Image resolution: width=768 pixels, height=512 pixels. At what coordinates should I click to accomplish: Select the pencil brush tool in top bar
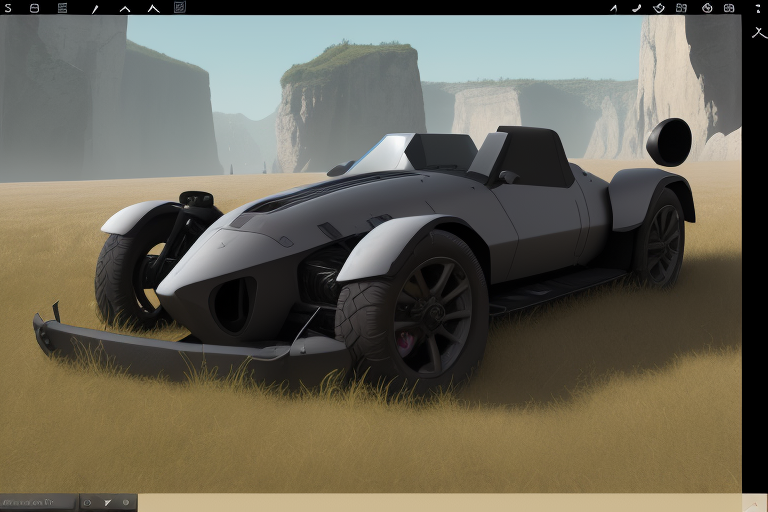pos(95,8)
